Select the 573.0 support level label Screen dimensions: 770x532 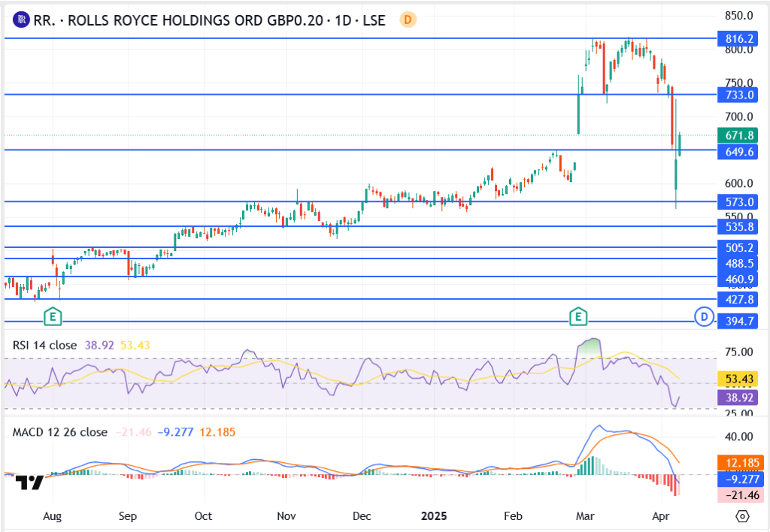[739, 202]
